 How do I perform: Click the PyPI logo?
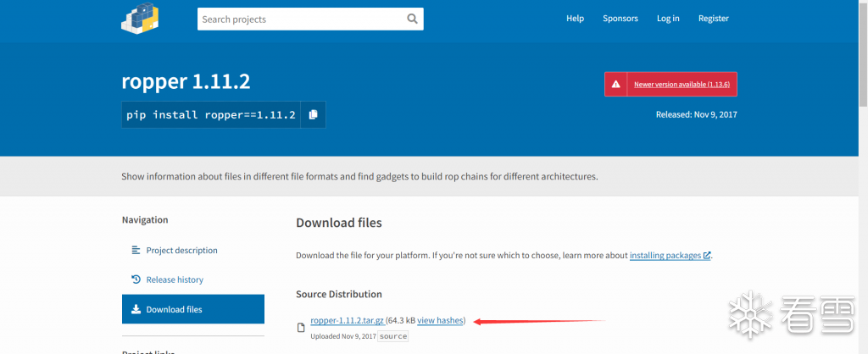(x=140, y=19)
